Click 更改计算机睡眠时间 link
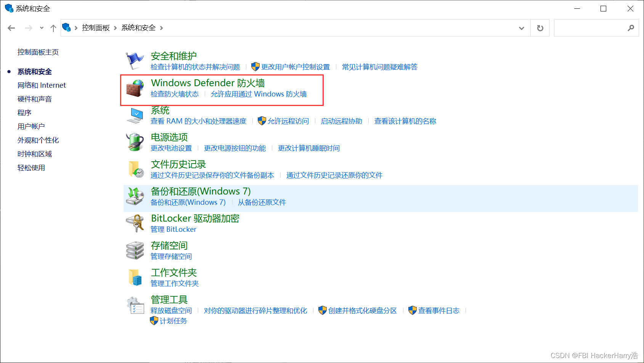 click(309, 148)
